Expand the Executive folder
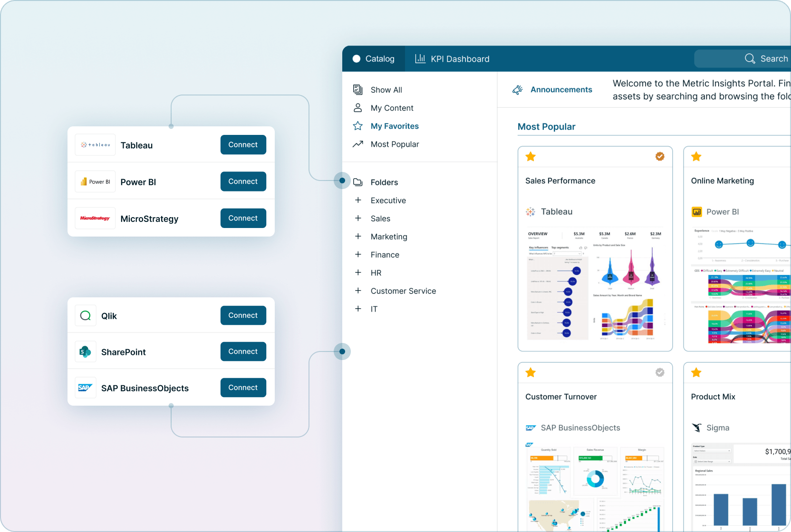The height and width of the screenshot is (532, 791). click(x=358, y=200)
